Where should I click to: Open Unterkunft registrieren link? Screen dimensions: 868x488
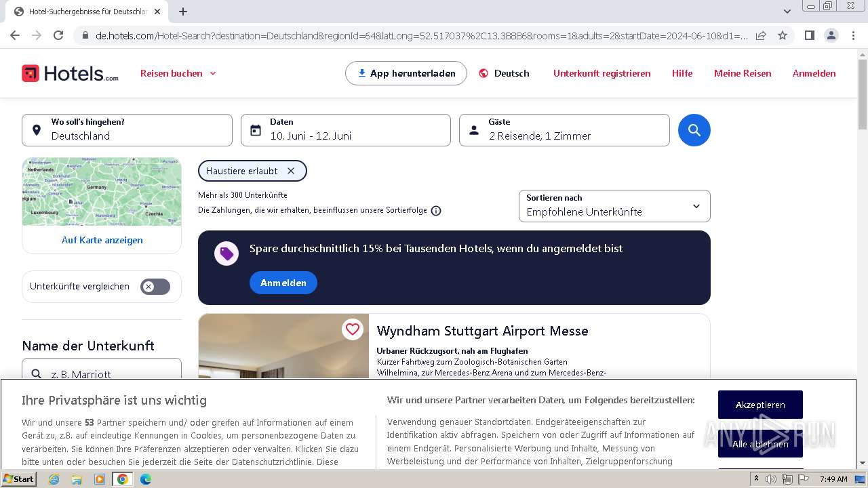coord(602,73)
